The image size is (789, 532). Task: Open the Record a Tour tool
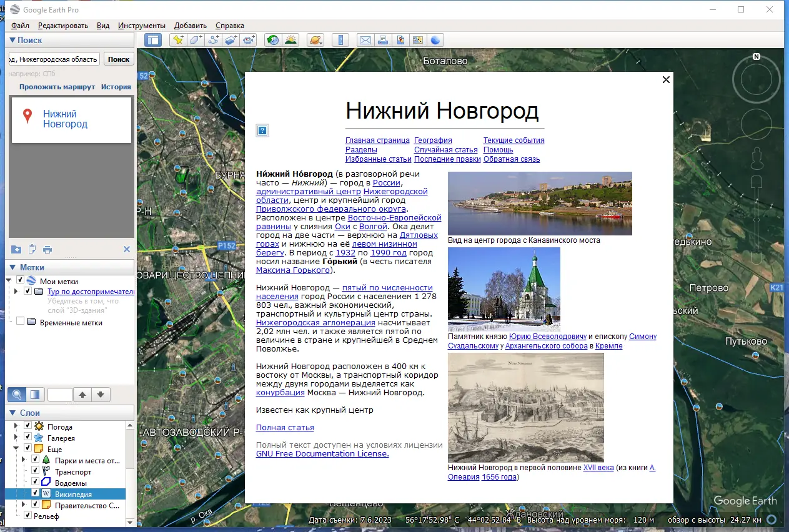tap(247, 39)
